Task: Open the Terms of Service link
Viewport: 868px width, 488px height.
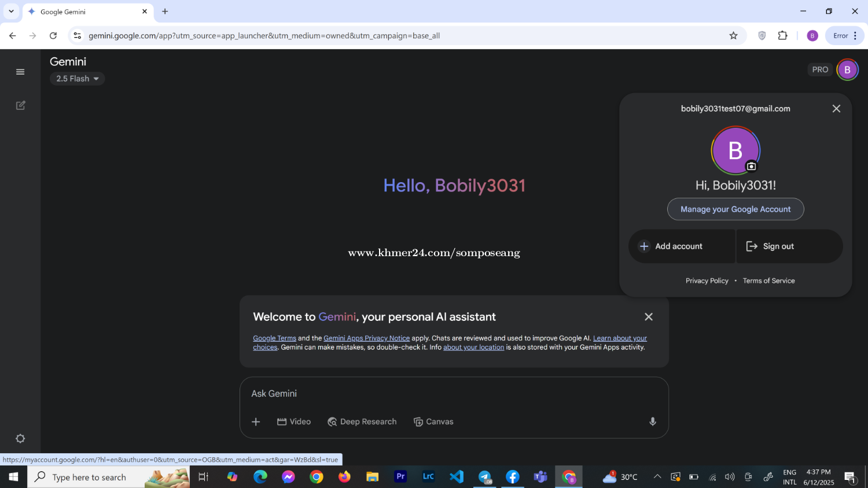Action: [768, 281]
